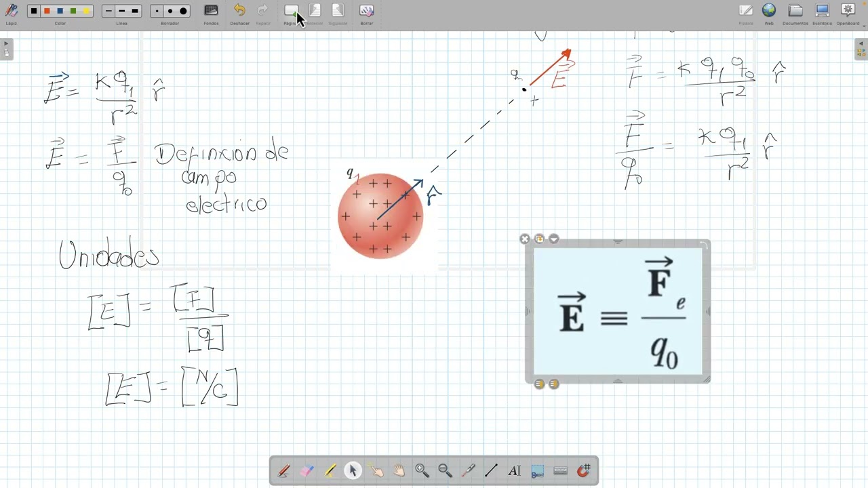Choose the yellow pen color
The height and width of the screenshot is (488, 868).
pos(86,11)
